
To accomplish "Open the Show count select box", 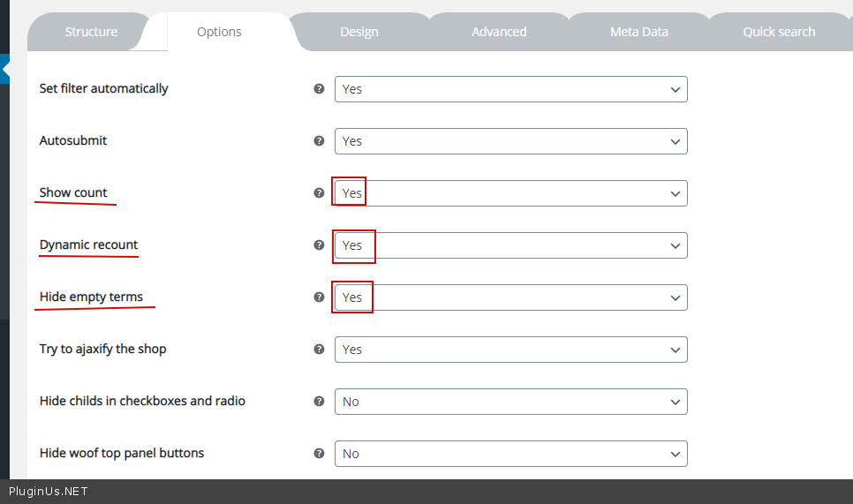I will point(510,193).
